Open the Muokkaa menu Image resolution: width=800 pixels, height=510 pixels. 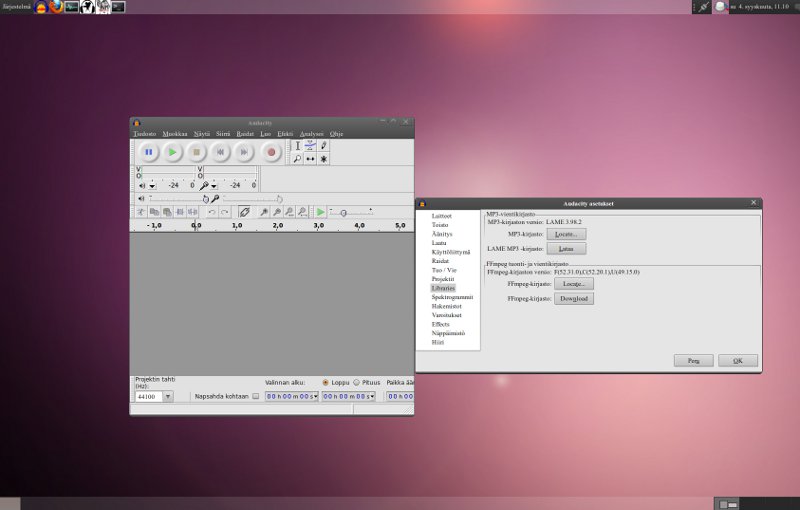(175, 134)
